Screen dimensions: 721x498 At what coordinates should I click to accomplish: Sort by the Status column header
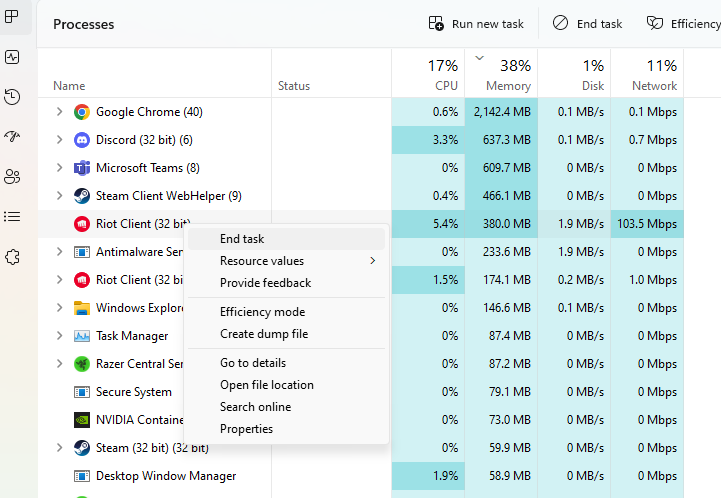pyautogui.click(x=332, y=74)
